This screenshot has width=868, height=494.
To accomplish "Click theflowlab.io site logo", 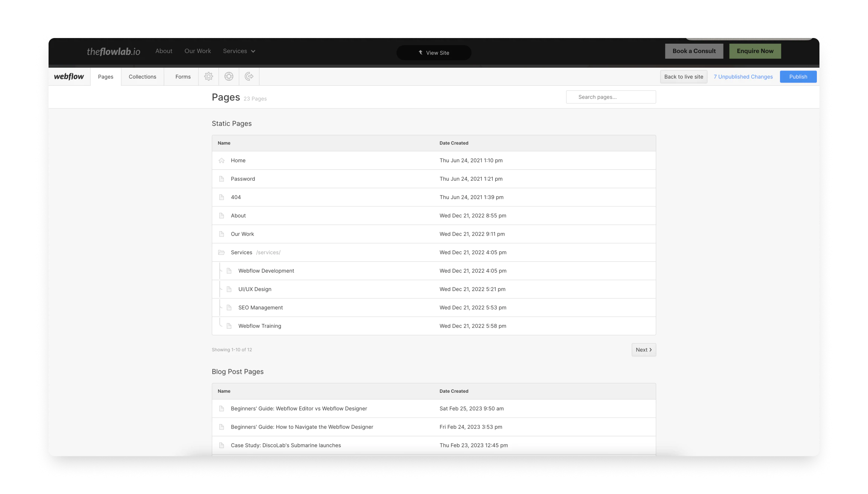I will pyautogui.click(x=113, y=51).
